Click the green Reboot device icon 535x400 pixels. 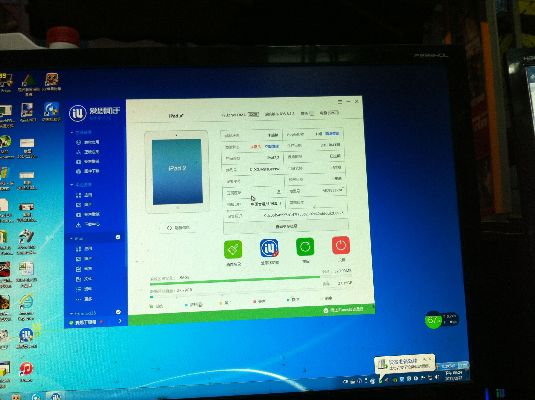click(305, 246)
